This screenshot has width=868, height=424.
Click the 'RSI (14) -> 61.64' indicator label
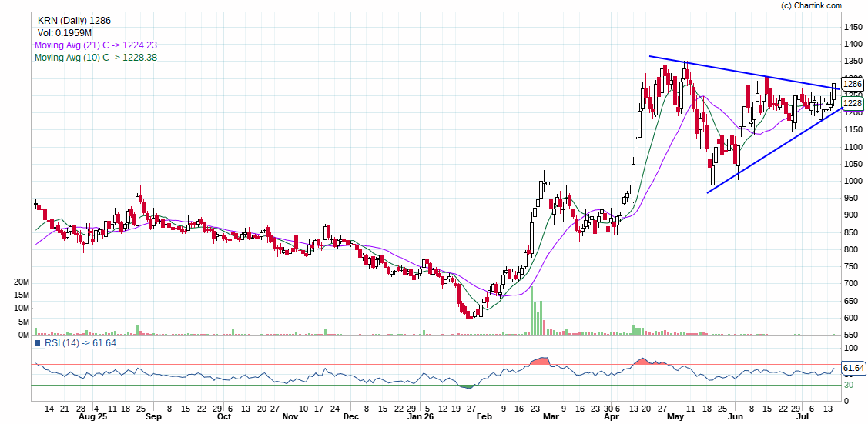(x=80, y=342)
